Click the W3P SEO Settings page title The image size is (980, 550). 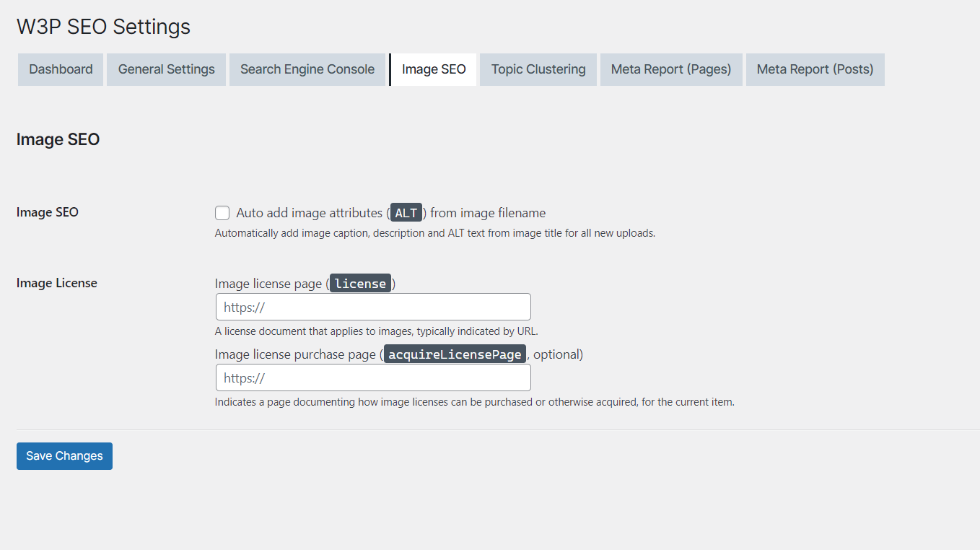coord(104,27)
